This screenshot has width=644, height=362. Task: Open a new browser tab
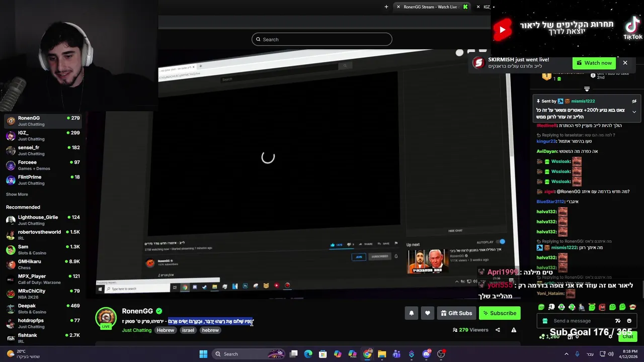(386, 7)
